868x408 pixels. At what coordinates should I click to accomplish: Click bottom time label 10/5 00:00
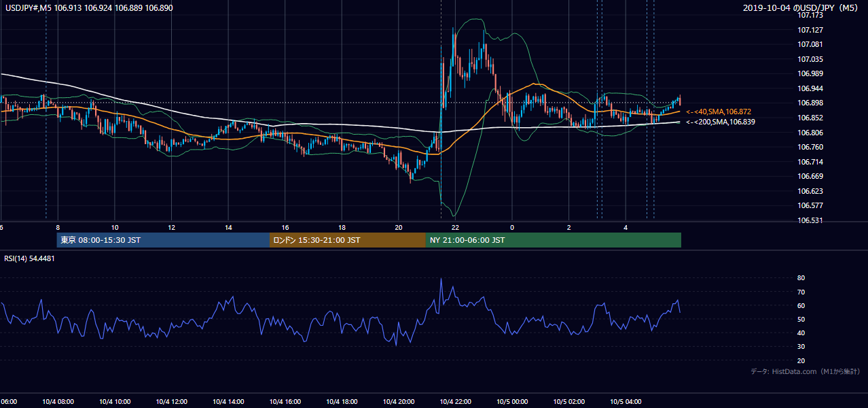pos(512,402)
